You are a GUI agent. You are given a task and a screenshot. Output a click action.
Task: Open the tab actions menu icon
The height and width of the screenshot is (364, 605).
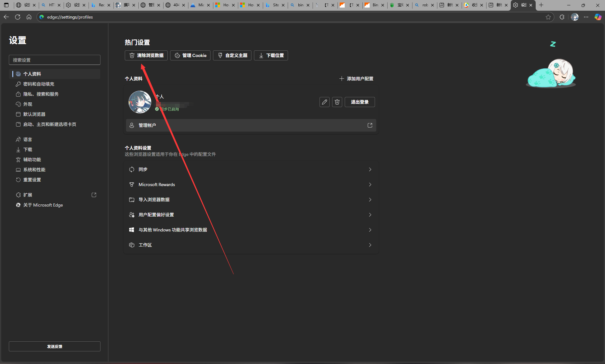[x=6, y=5]
